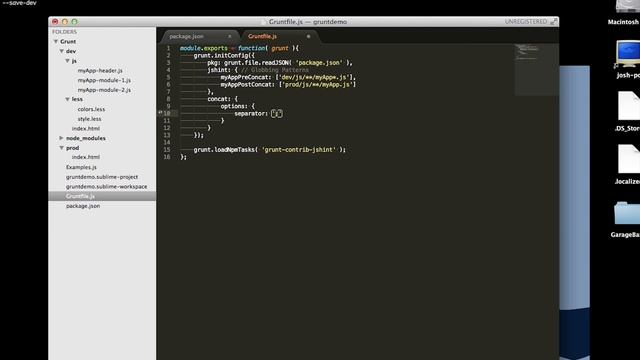Close the package.json tab
Screen dimensions: 640x360
pos(230,36)
